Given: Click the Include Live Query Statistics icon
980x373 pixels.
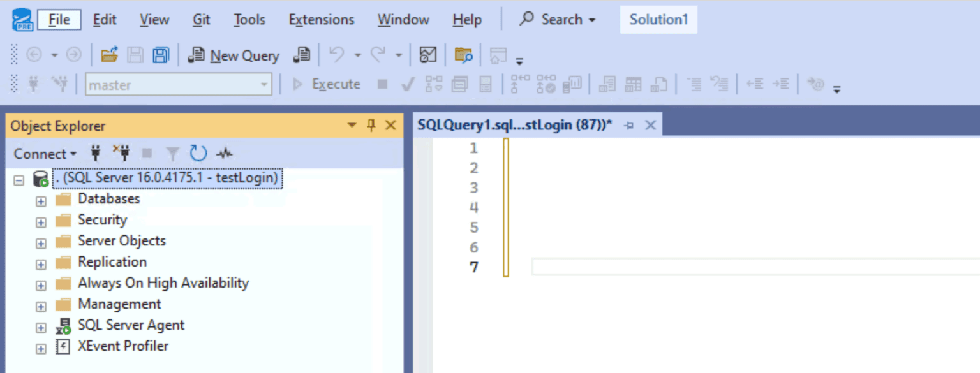Looking at the screenshot, I should click(x=546, y=84).
